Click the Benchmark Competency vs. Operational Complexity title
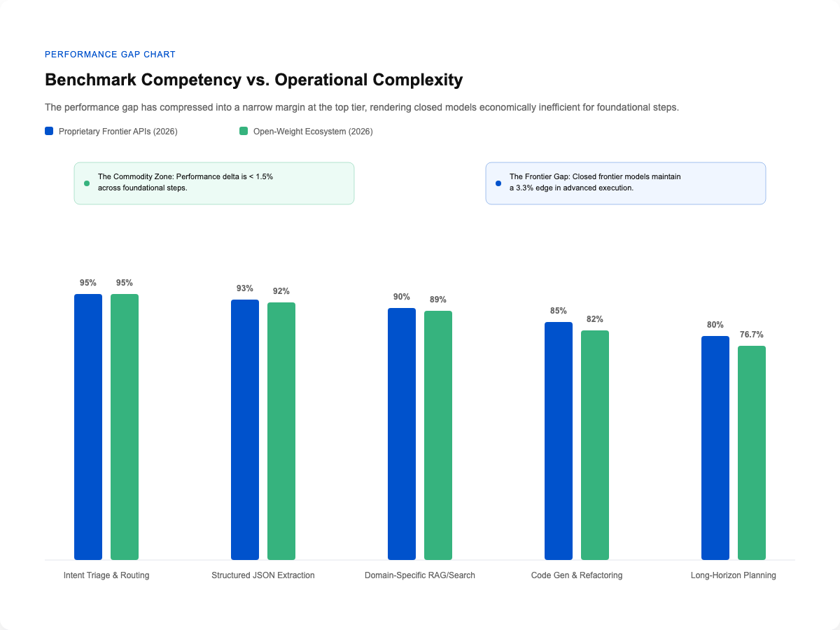This screenshot has height=630, width=840. point(254,80)
